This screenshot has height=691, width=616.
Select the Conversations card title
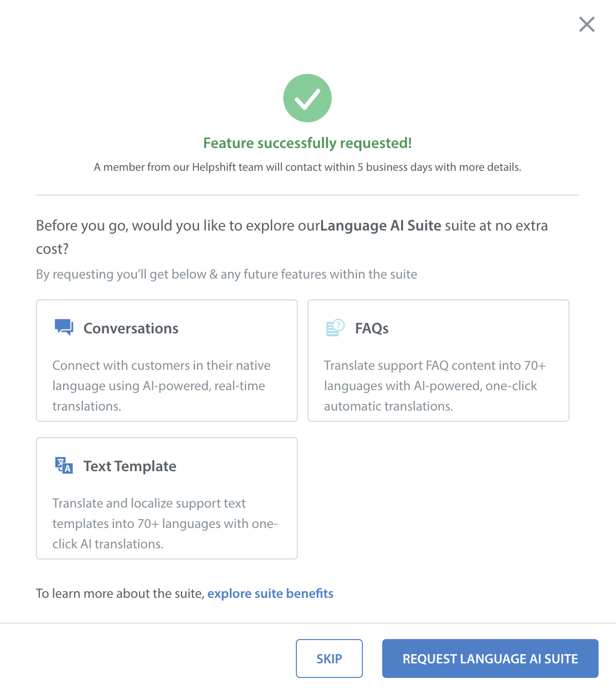click(131, 329)
